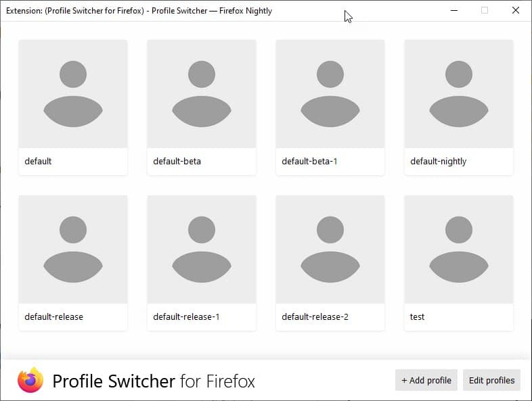This screenshot has width=532, height=401.
Task: Select the default profile avatar
Action: (73, 94)
